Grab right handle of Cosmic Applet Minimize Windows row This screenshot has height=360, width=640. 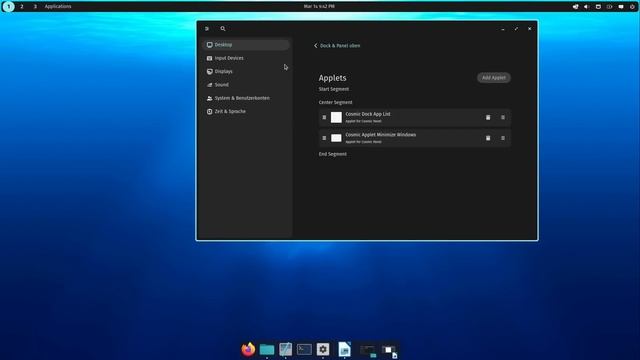[503, 138]
